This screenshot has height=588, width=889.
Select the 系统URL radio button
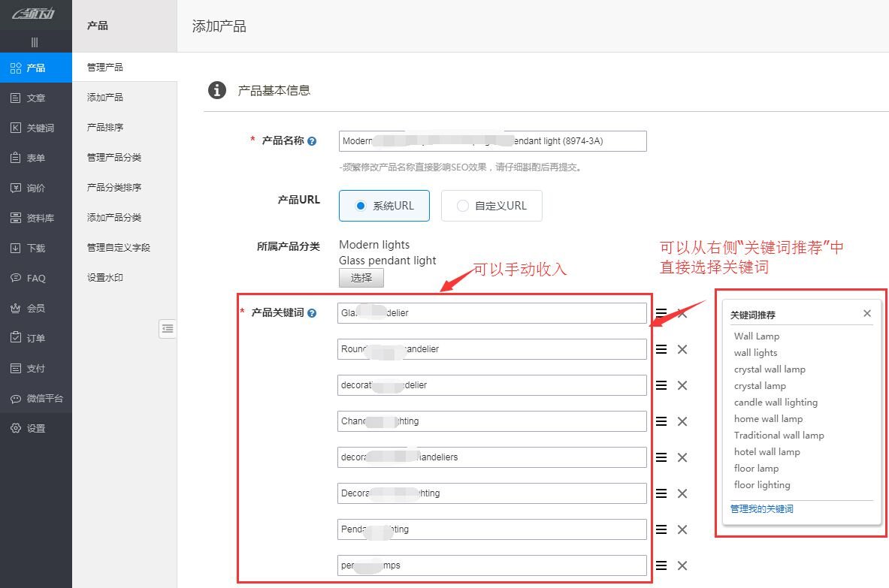(361, 206)
